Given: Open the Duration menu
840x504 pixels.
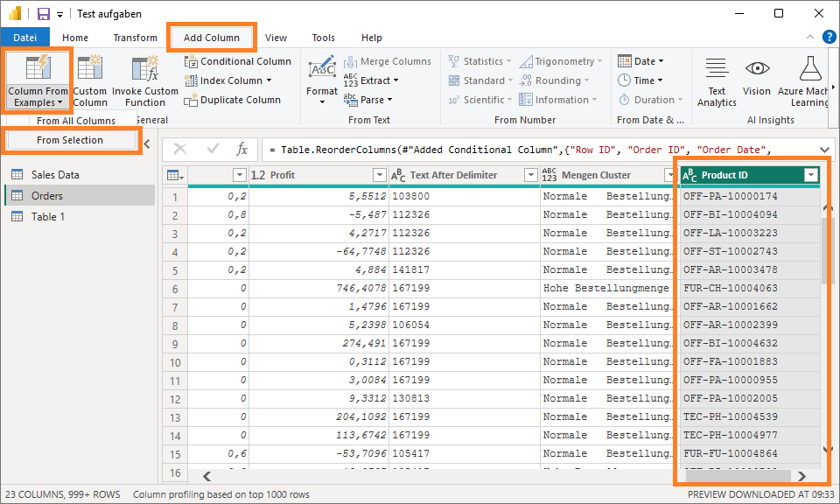Looking at the screenshot, I should click(x=650, y=100).
